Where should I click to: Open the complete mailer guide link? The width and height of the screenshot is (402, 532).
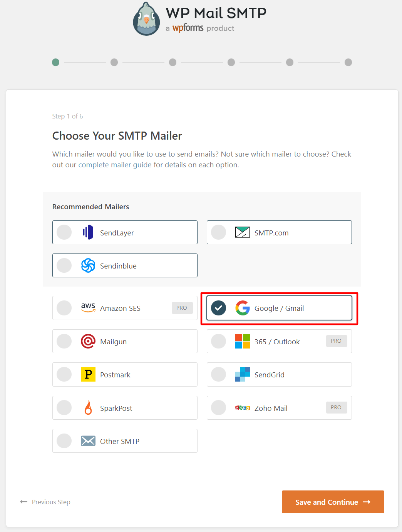tap(115, 165)
